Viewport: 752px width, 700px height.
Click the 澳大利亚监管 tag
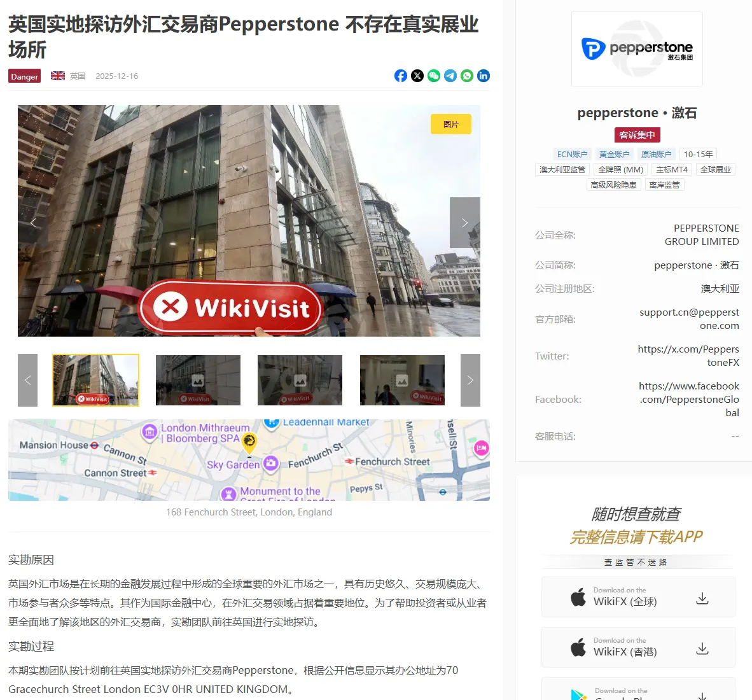(562, 169)
